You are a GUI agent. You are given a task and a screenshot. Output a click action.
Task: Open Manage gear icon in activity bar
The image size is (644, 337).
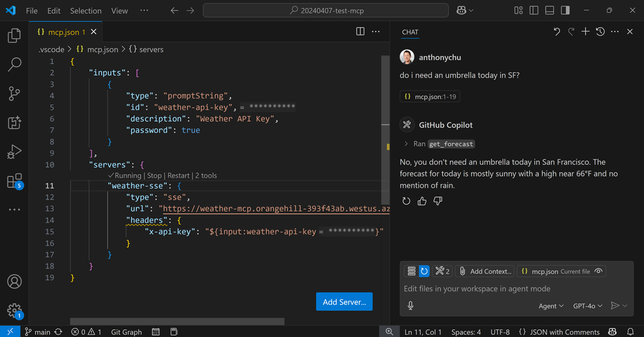14,311
